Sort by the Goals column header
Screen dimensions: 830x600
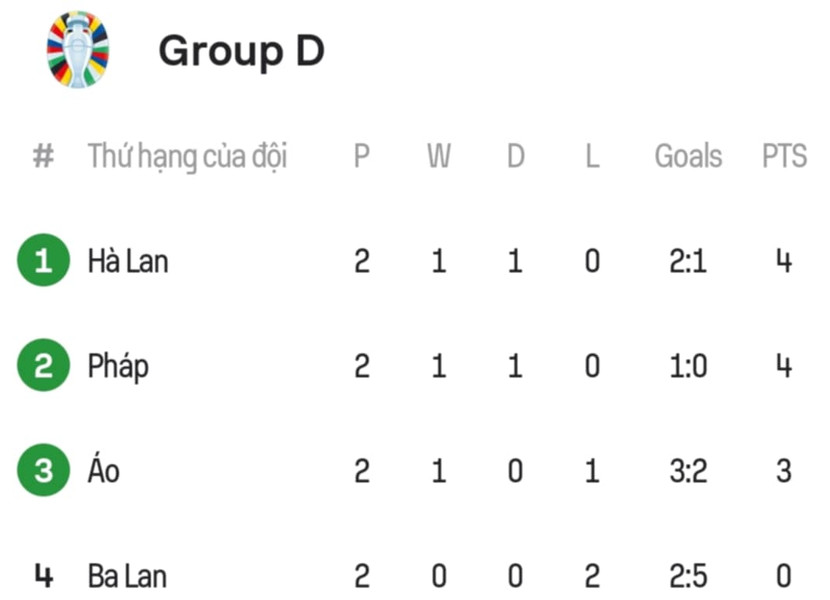(688, 157)
